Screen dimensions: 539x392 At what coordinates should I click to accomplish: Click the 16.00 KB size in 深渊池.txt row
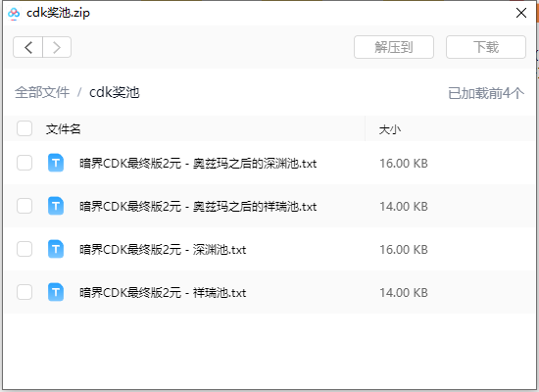coord(404,250)
